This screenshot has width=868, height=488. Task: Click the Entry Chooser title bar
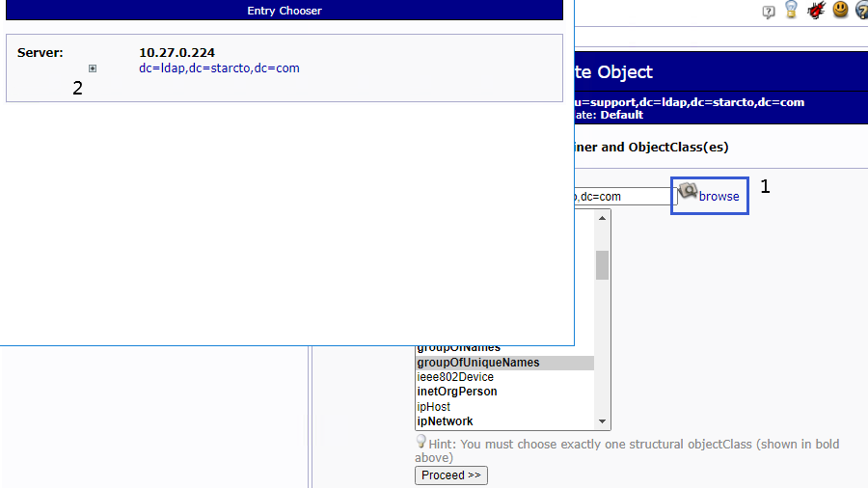click(285, 10)
